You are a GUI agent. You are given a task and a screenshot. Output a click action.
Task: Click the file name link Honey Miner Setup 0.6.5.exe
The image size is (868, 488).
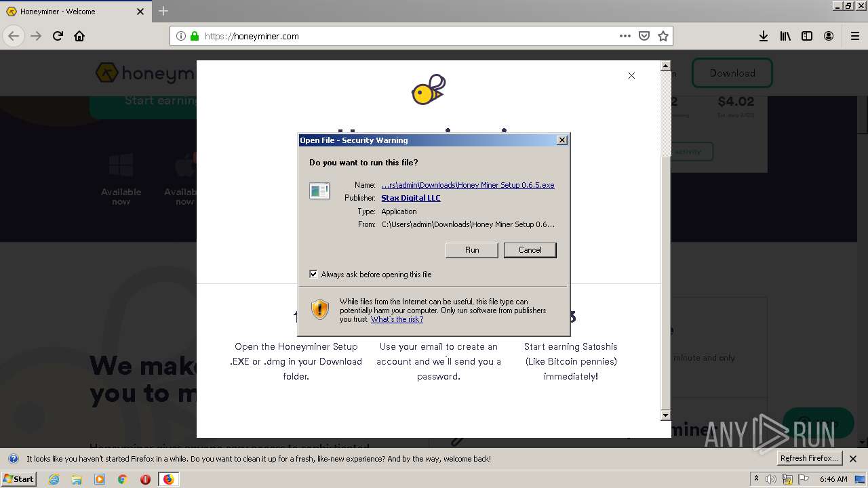[468, 185]
